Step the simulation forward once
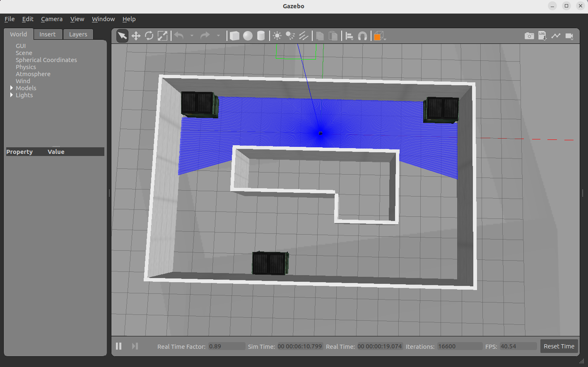 click(135, 346)
